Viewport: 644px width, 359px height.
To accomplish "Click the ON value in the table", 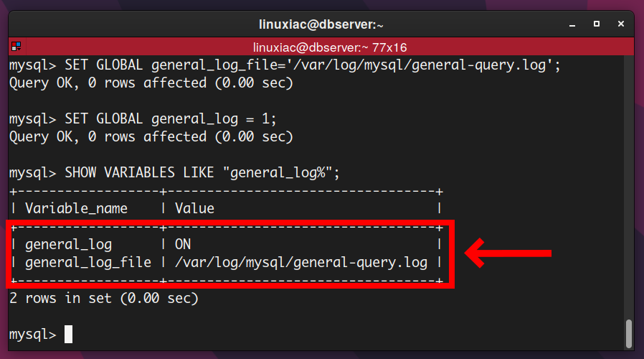I will [x=183, y=244].
